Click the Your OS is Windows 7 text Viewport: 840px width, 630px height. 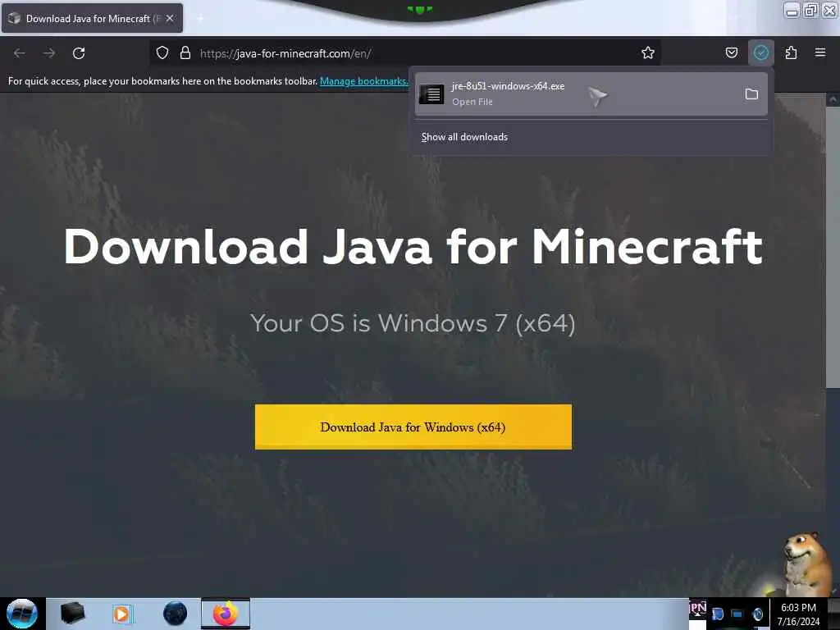coord(413,323)
